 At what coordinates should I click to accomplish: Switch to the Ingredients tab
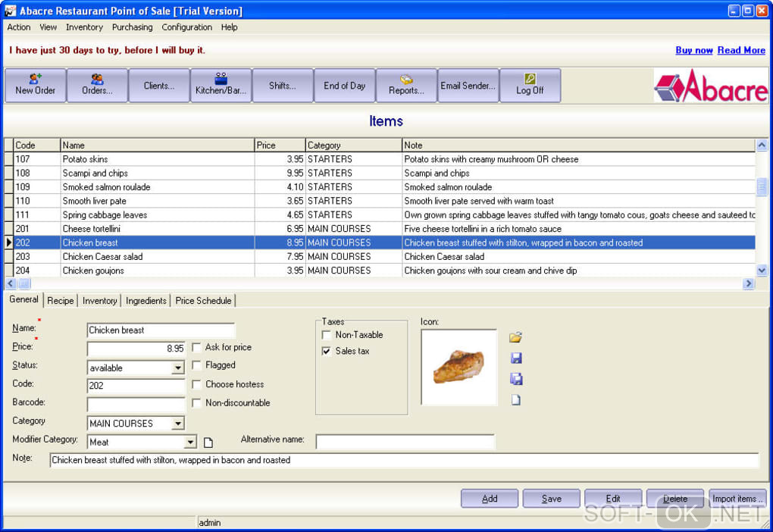146,300
